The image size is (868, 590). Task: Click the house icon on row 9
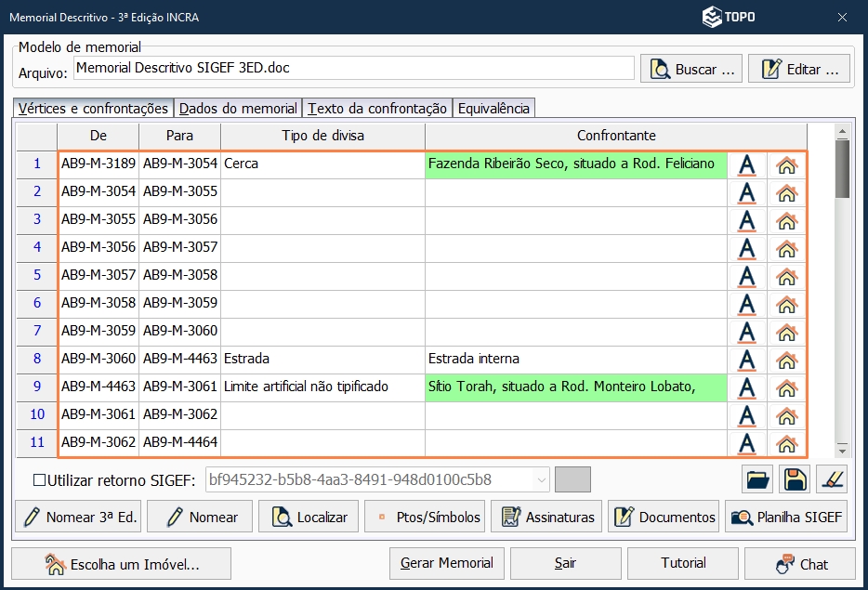click(785, 386)
